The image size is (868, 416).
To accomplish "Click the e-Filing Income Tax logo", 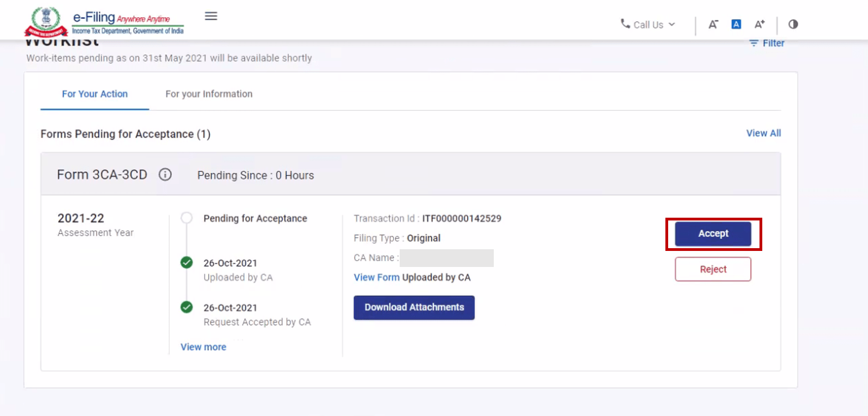I will pyautogui.click(x=104, y=23).
